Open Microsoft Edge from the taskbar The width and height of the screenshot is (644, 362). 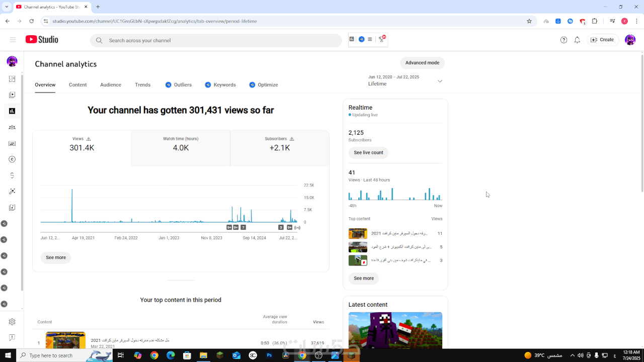(x=171, y=355)
